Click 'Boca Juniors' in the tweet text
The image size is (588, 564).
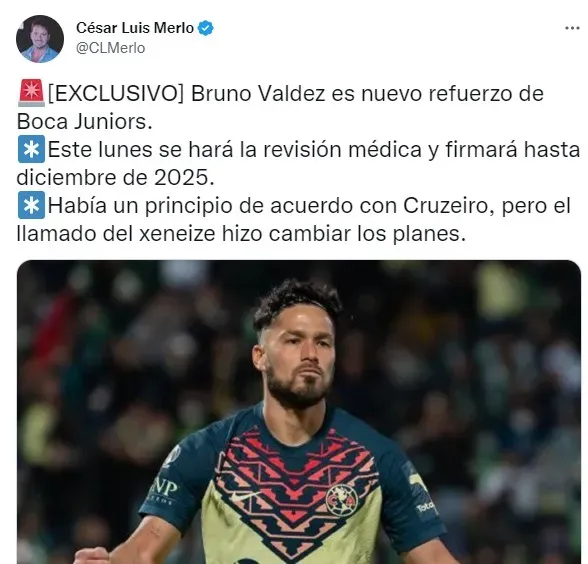82,122
